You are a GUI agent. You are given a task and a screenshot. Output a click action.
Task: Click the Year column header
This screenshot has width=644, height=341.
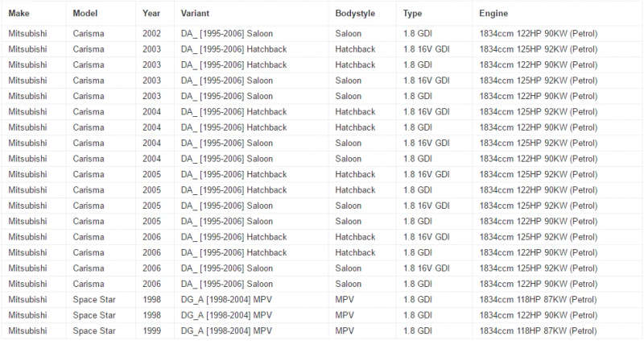point(151,13)
